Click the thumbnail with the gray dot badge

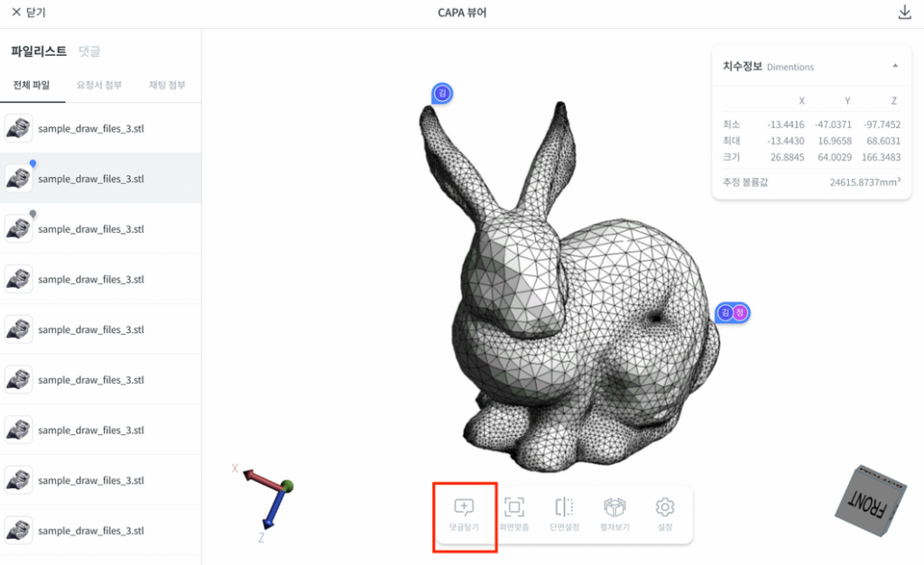[x=19, y=228]
